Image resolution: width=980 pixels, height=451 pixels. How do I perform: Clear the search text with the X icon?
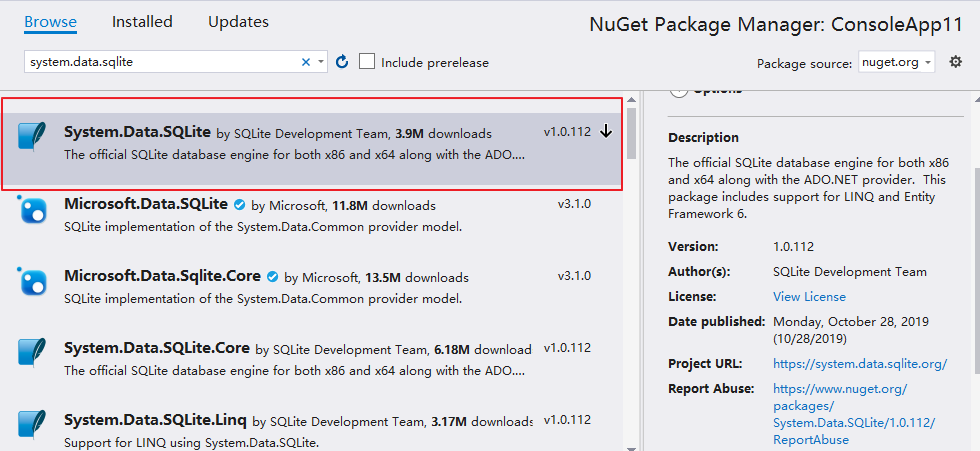click(306, 62)
